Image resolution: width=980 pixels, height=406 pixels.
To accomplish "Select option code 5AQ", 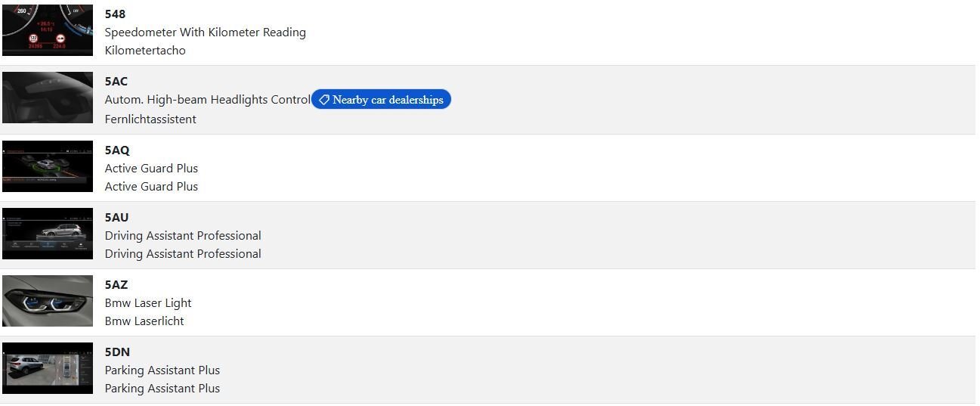I will tap(117, 150).
